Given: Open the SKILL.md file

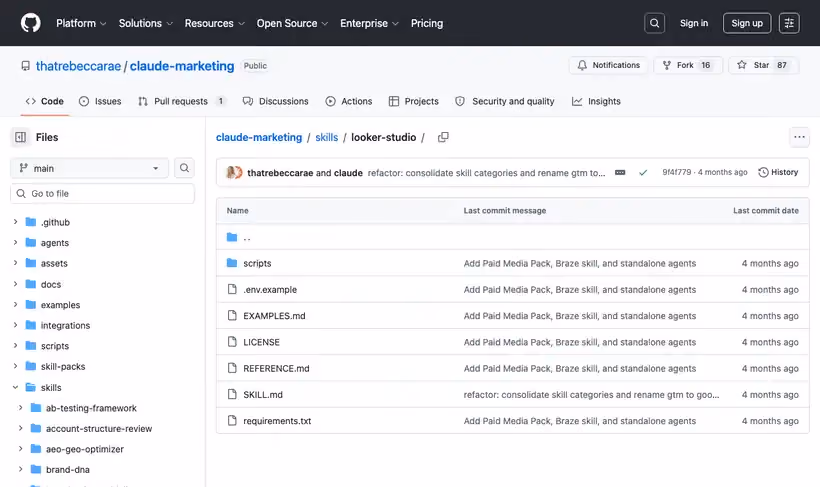Looking at the screenshot, I should point(263,394).
